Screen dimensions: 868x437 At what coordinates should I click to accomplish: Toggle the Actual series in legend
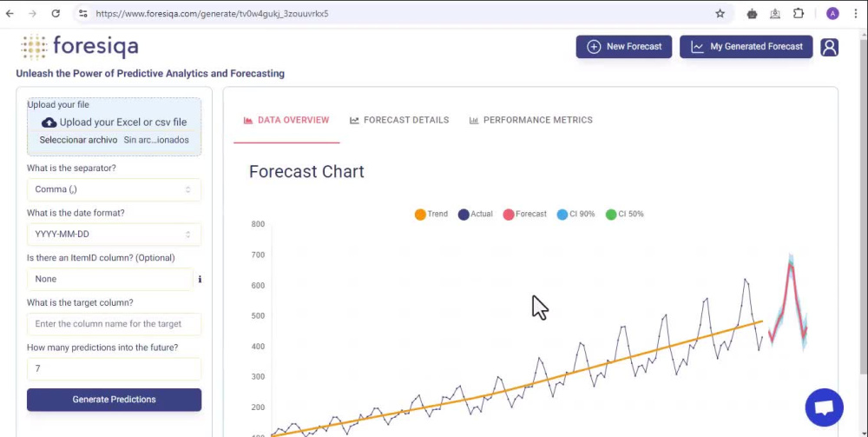[x=475, y=215]
